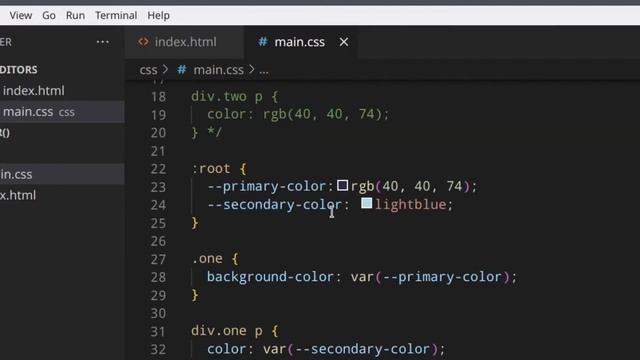Open the Run menu
The image size is (640, 360).
click(75, 16)
